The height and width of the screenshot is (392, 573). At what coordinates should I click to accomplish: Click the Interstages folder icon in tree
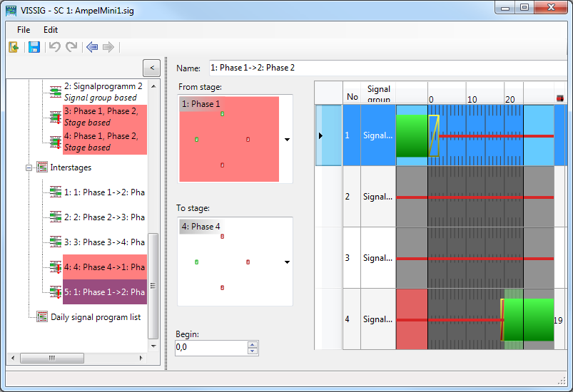click(42, 167)
